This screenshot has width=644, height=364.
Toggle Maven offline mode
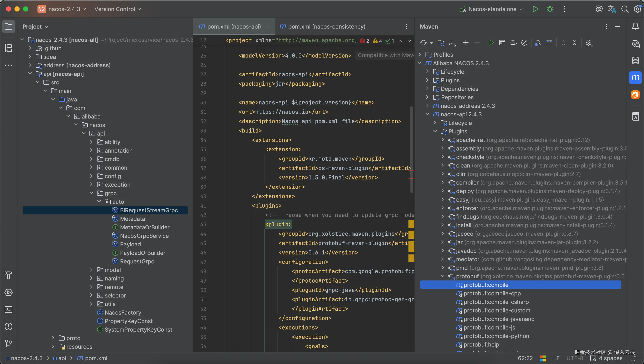[x=513, y=43]
